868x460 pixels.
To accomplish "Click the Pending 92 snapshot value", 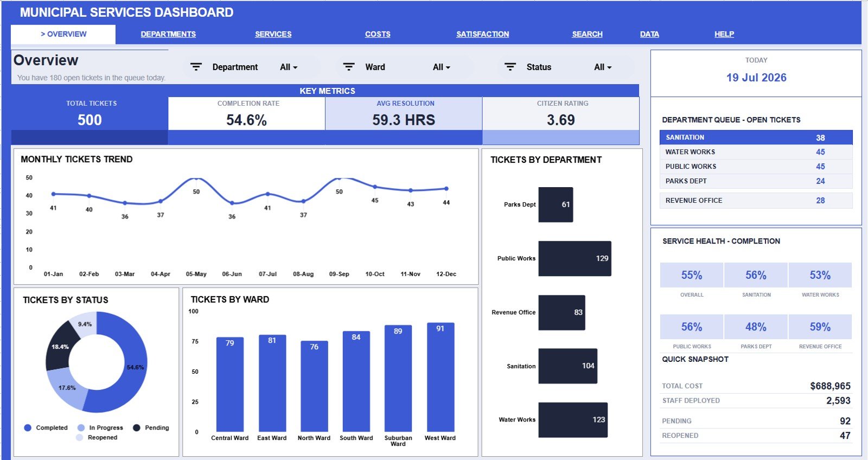I will pos(845,421).
